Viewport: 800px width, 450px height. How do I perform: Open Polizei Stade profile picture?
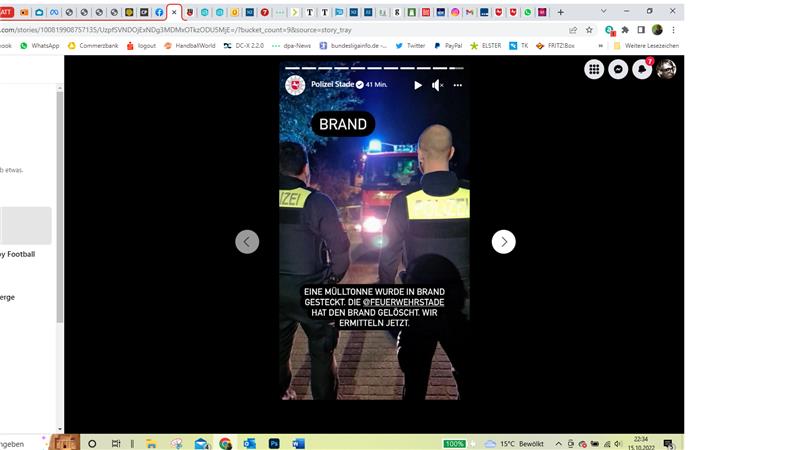[x=295, y=85]
